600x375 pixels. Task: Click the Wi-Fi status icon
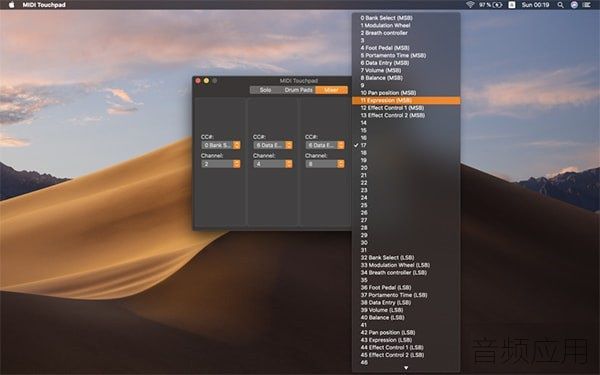[470, 5]
